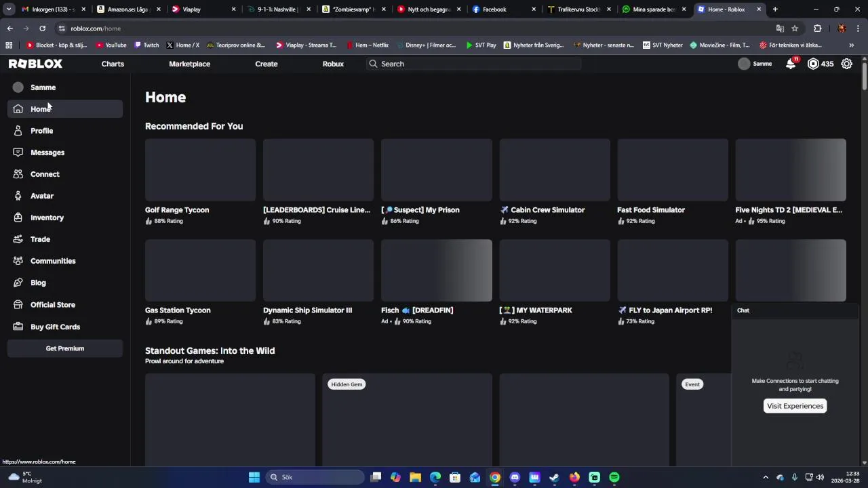The image size is (868, 488).
Task: Open the Samme username in sidebar
Action: click(43, 87)
